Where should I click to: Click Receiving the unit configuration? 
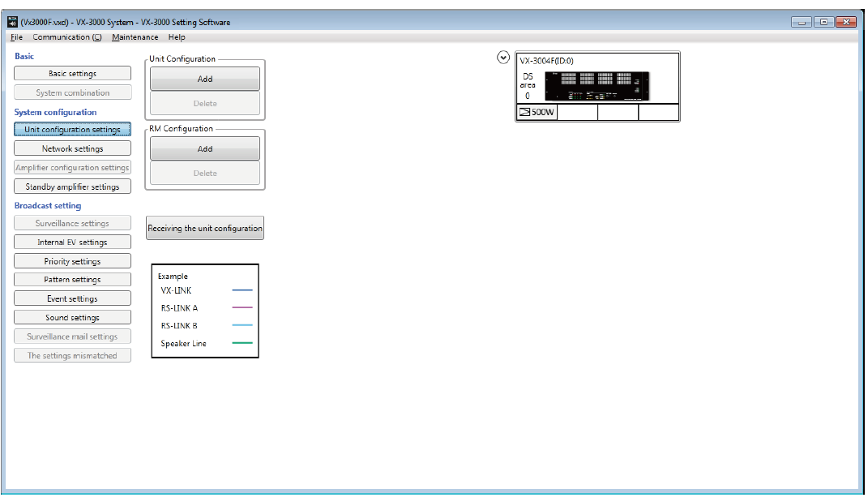tap(205, 228)
